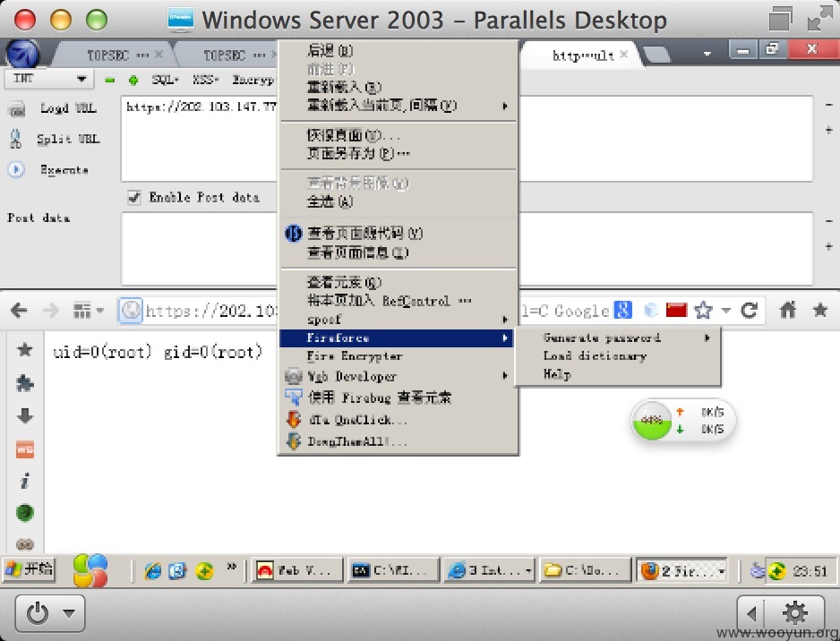
Task: Click the colorful circles taskbar icon
Action: [x=90, y=570]
